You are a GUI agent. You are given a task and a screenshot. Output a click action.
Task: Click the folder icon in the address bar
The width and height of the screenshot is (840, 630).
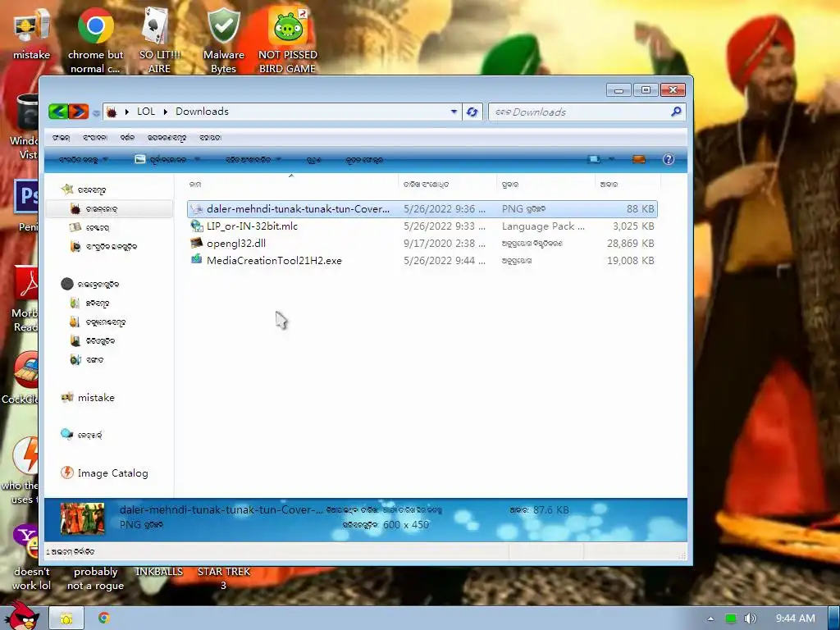click(112, 112)
